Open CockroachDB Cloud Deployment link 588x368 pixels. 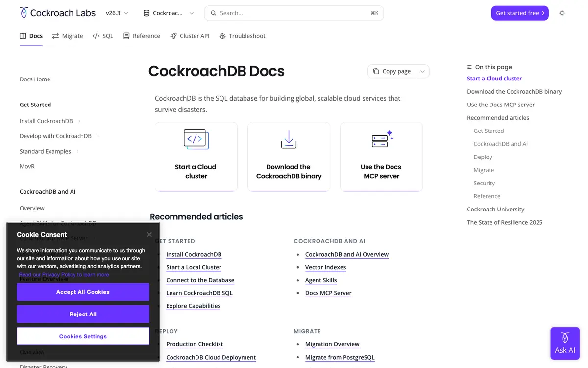tap(211, 357)
